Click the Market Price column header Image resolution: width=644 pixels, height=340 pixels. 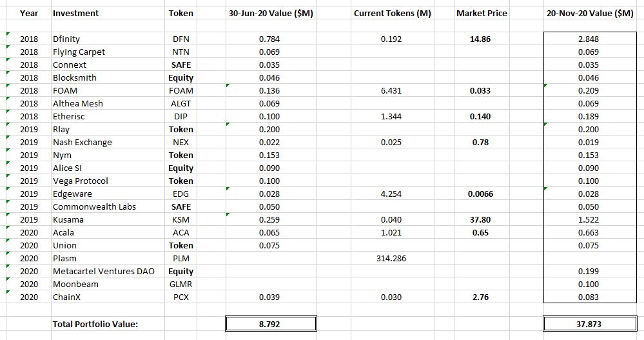pyautogui.click(x=482, y=13)
